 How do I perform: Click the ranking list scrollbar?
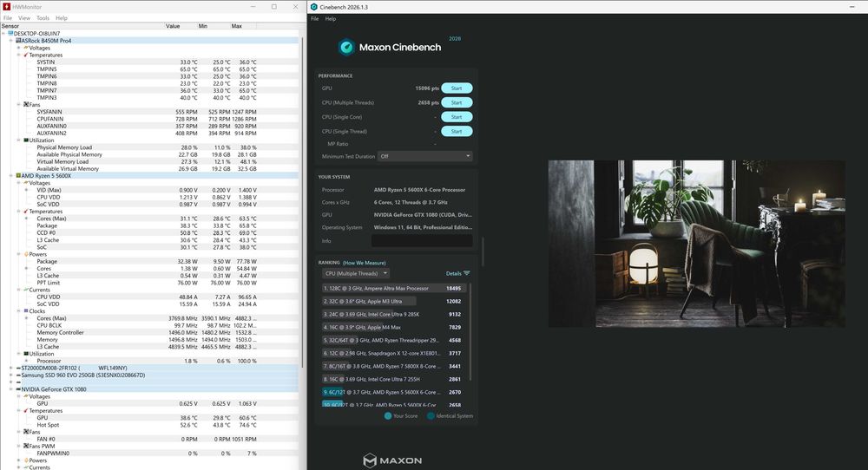[470, 332]
